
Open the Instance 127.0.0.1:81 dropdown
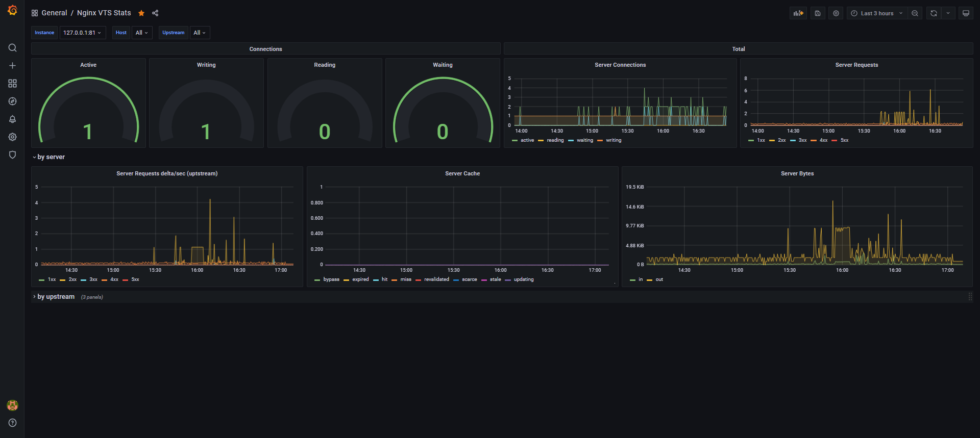(82, 33)
